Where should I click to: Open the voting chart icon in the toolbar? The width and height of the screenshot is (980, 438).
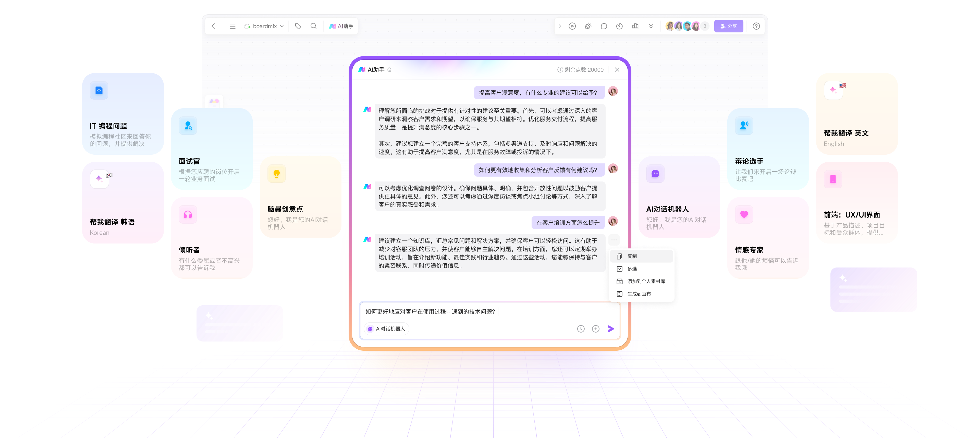click(635, 26)
